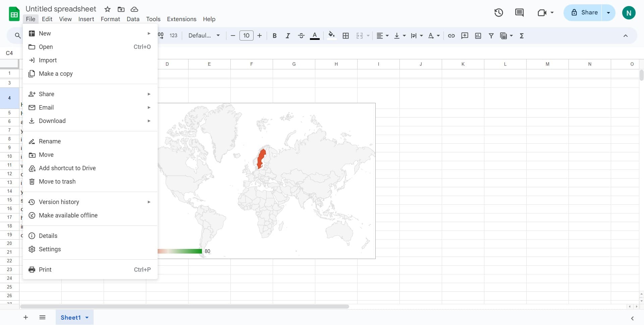This screenshot has width=644, height=325.
Task: Select Make a copy from File menu
Action: (x=56, y=74)
